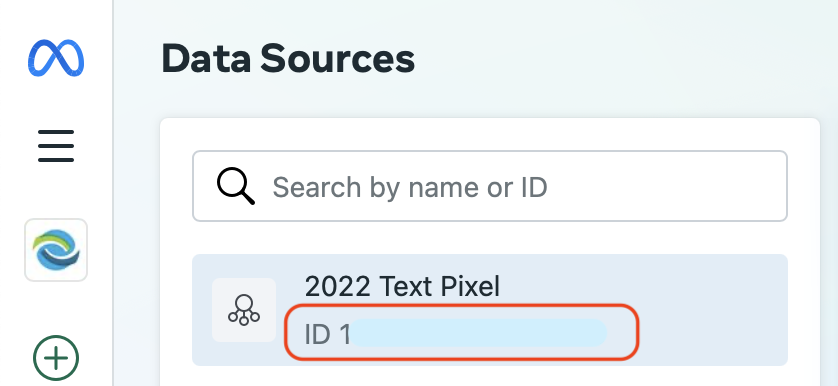Select the 2022 Text Pixel data source row
This screenshot has height=386, width=838.
(x=490, y=310)
